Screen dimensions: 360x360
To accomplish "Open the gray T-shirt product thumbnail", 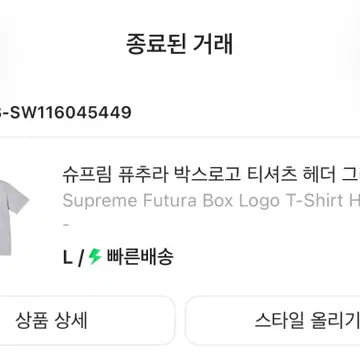I will pos(14,218).
